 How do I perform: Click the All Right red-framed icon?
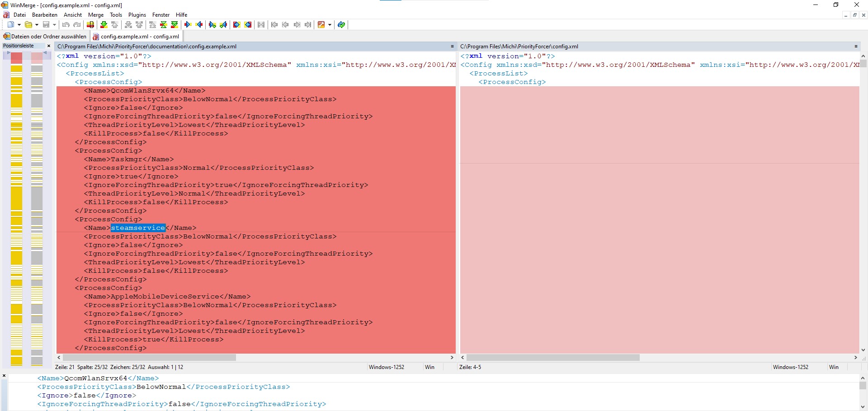[237, 25]
